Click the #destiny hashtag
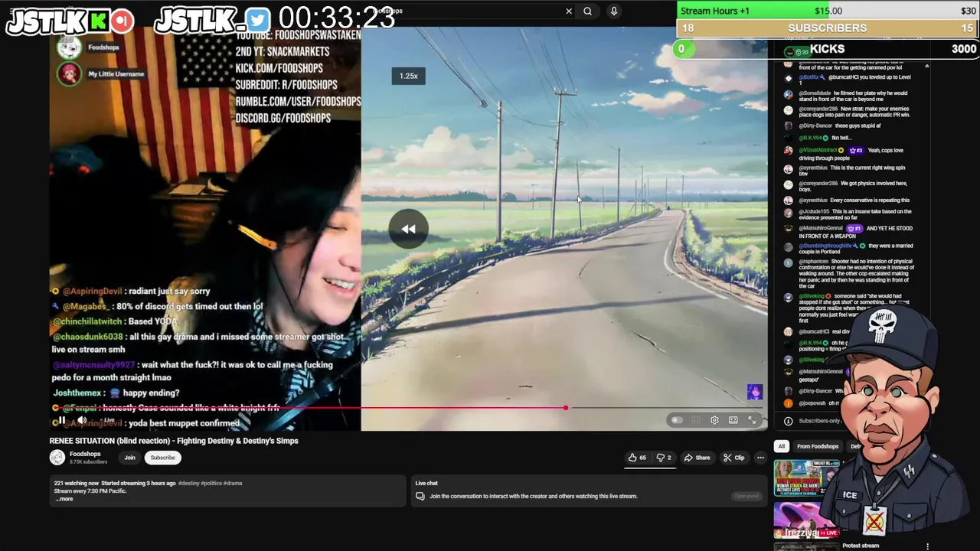The width and height of the screenshot is (980, 551). click(189, 484)
